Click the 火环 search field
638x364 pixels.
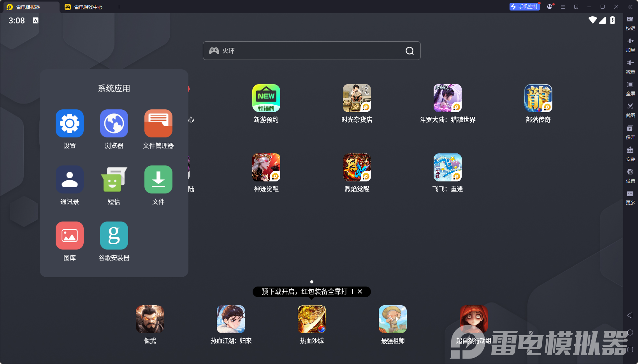(311, 51)
